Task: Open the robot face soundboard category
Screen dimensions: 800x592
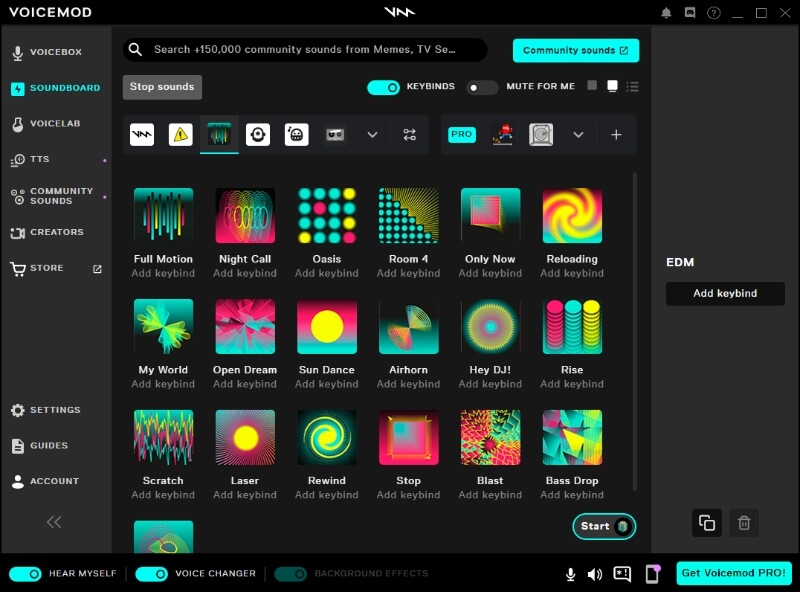Action: pos(296,134)
